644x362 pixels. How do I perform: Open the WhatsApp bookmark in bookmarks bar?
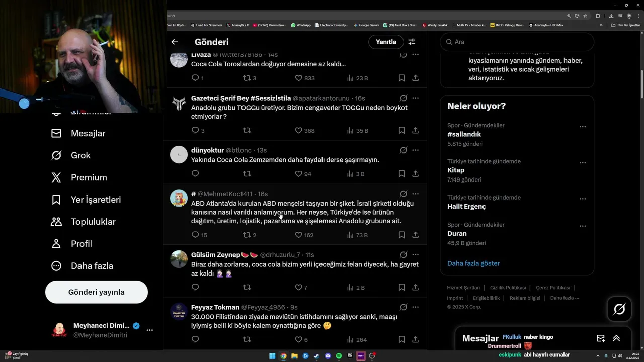[x=301, y=25]
